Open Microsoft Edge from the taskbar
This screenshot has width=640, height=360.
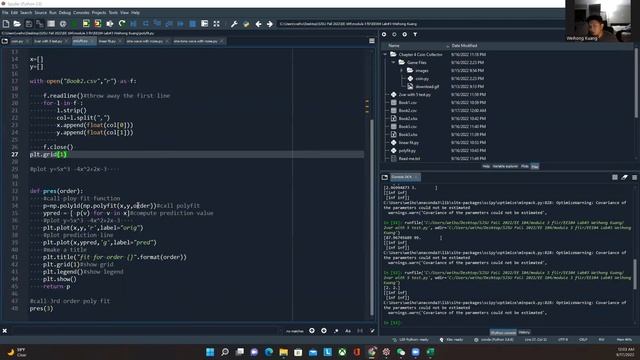tap(269, 352)
